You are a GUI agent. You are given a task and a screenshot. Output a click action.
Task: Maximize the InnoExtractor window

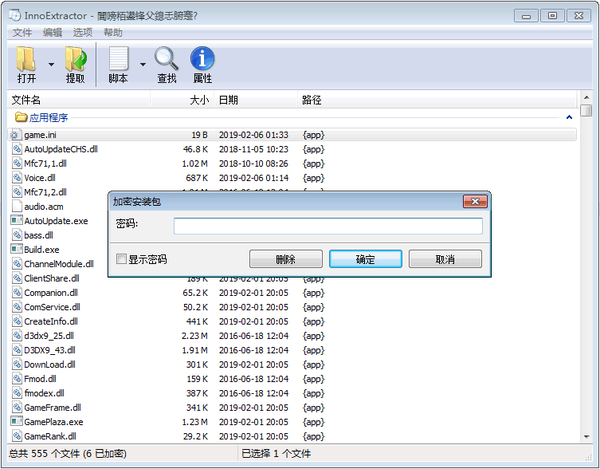[552, 16]
